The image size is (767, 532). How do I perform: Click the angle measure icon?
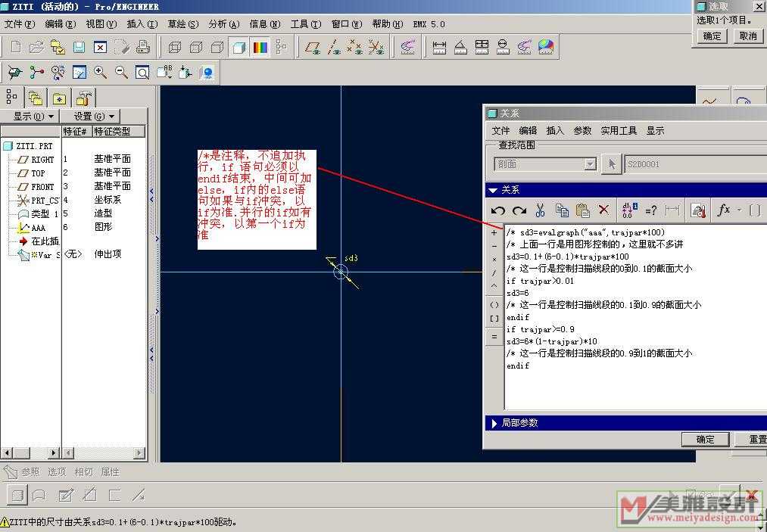click(460, 47)
